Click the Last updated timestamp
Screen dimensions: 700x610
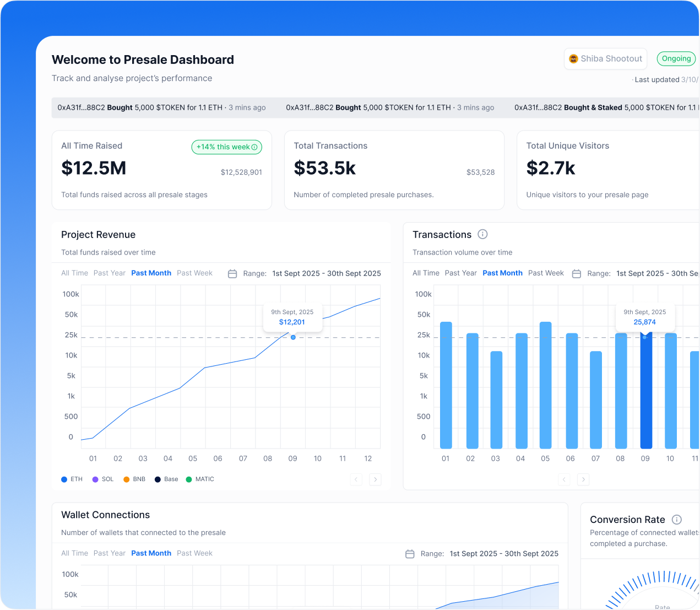(666, 80)
